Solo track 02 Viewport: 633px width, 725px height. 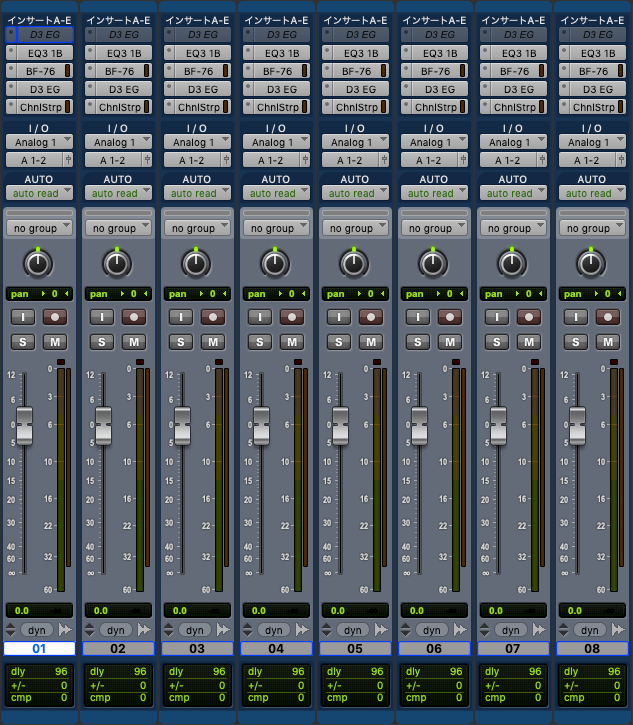tap(101, 342)
